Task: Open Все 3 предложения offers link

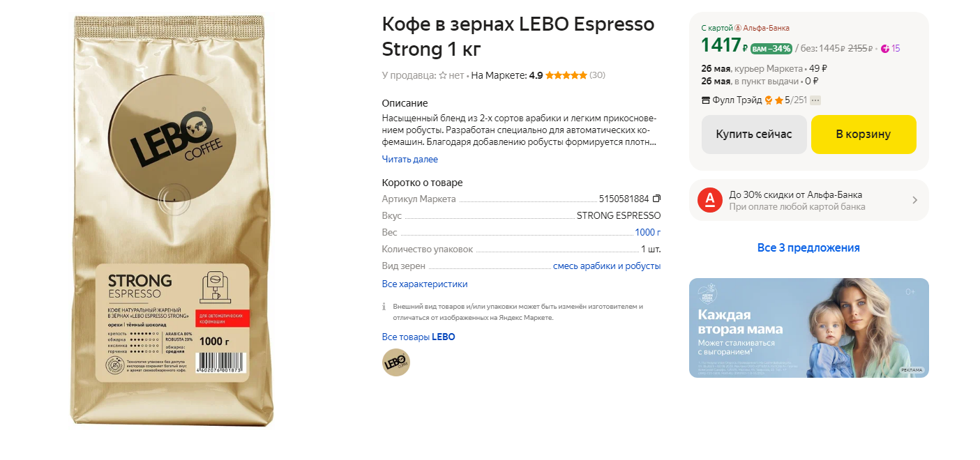Action: (x=808, y=248)
